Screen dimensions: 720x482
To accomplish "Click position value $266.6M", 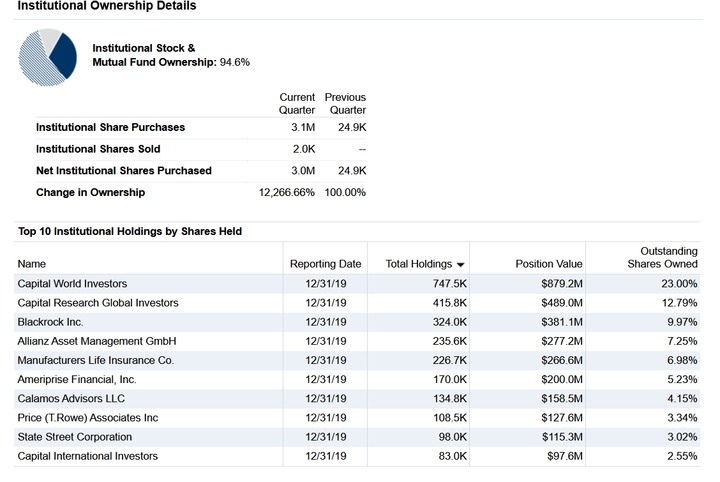I will point(562,360).
